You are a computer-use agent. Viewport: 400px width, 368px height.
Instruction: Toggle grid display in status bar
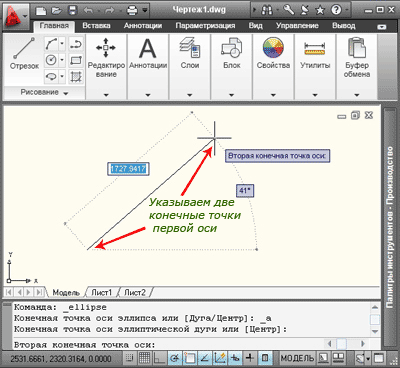pos(144,359)
